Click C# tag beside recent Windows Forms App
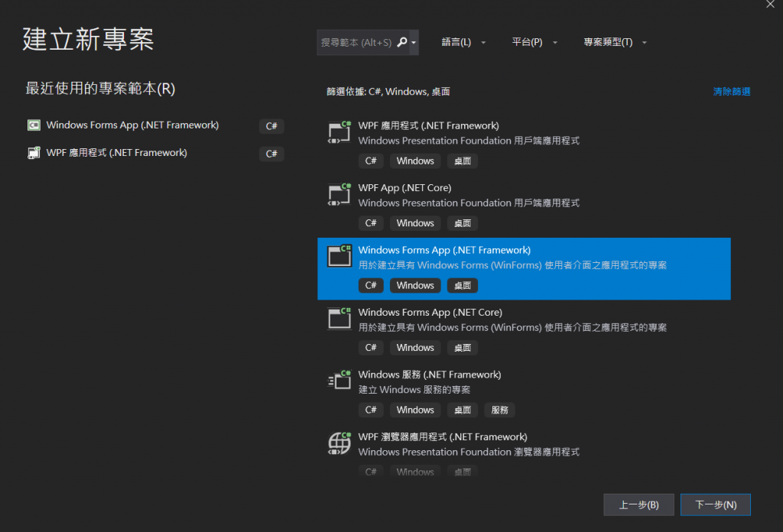Viewport: 783px width, 532px height. 271,126
